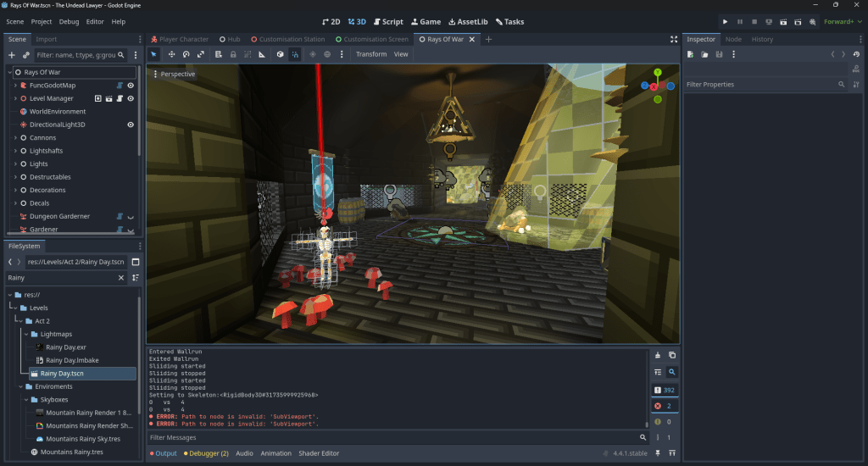Image resolution: width=868 pixels, height=466 pixels.
Task: Toggle visibility of DirectionalLight3D node
Action: click(131, 125)
